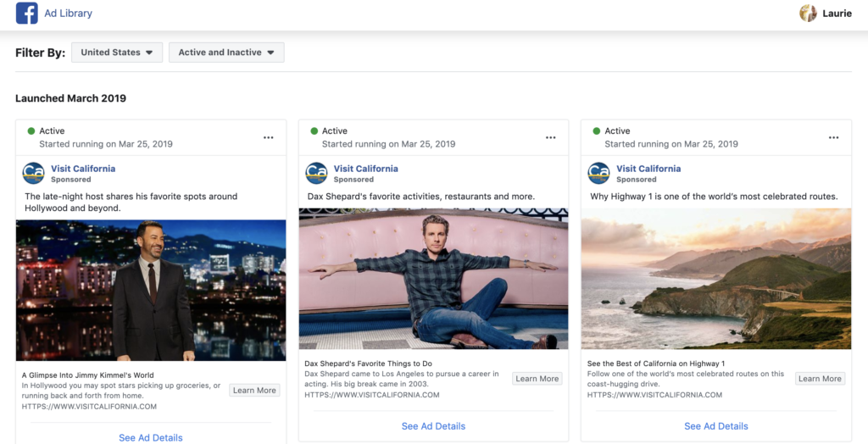868x444 pixels.
Task: Click 'Dax Shepard's favorite activities' caption text
Action: pyautogui.click(x=420, y=197)
